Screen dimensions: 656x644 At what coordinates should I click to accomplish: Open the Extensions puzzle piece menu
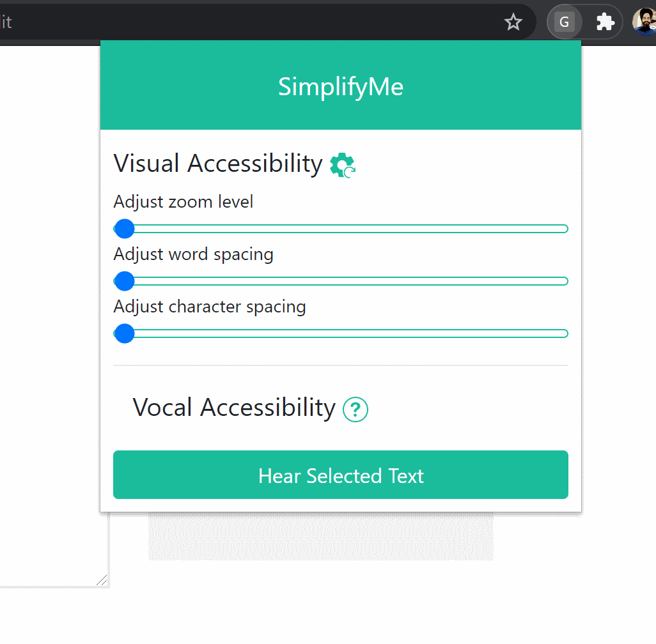(x=605, y=22)
